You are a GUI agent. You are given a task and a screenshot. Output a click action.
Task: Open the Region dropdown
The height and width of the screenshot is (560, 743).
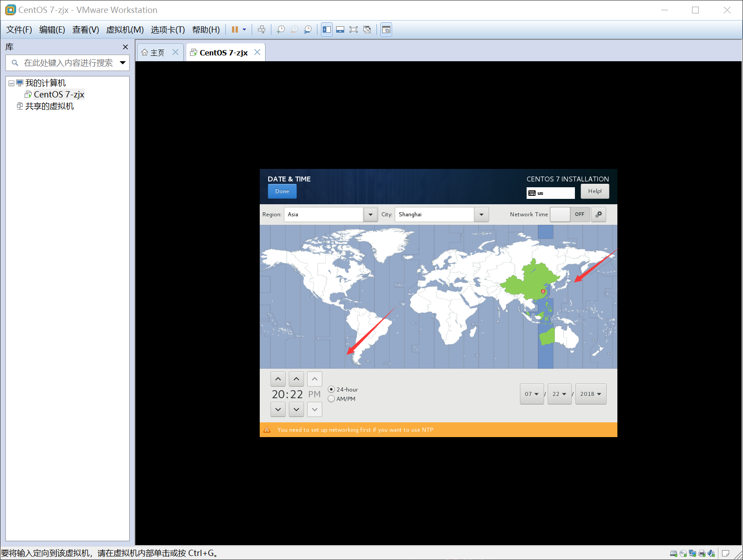370,215
